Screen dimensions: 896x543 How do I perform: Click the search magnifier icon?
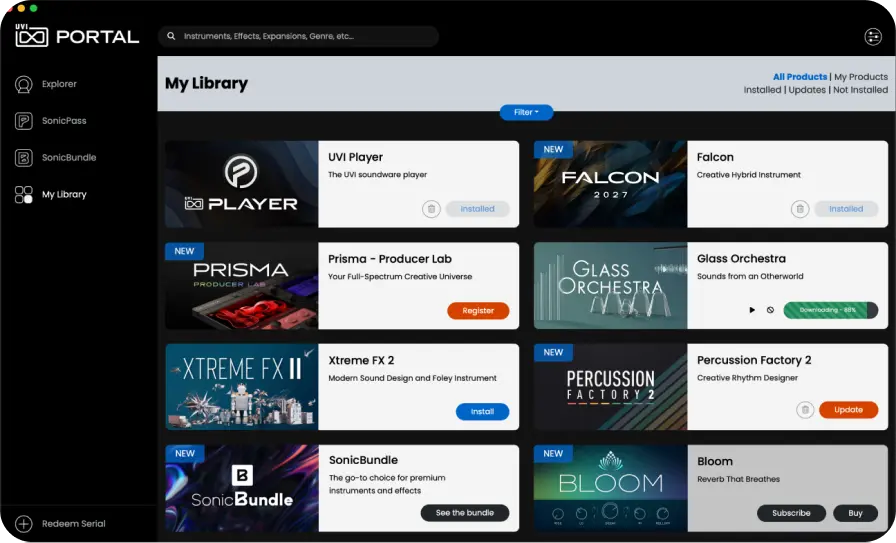point(171,36)
